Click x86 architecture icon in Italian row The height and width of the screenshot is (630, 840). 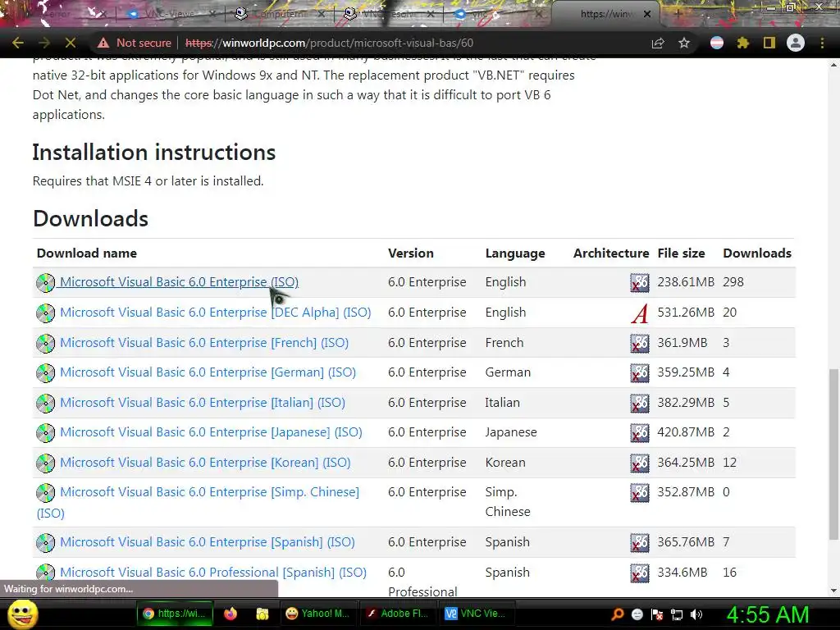click(x=640, y=404)
